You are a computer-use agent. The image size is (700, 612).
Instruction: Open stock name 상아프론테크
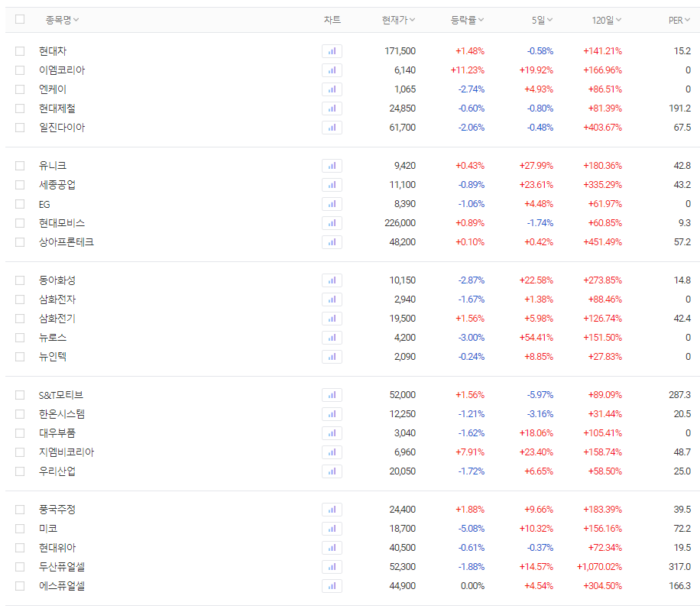click(66, 242)
